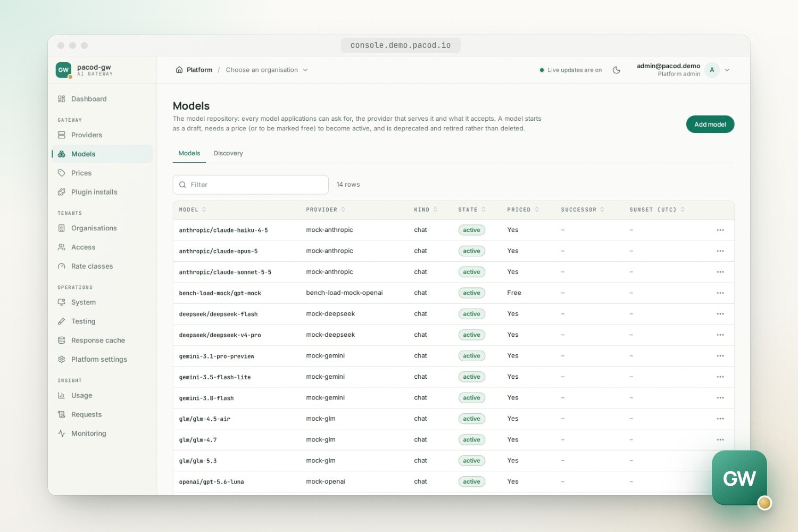
Task: Open the Usage bar chart icon
Action: [61, 395]
